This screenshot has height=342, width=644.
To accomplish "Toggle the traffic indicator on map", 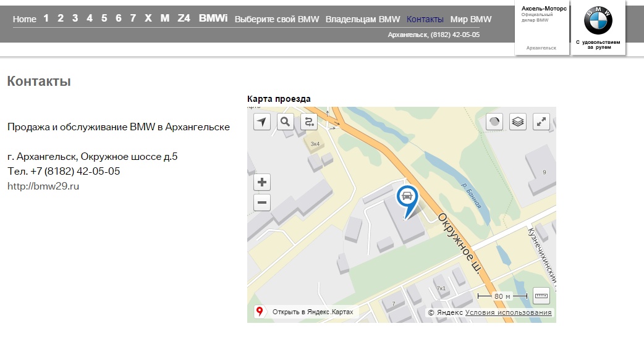I will pos(494,122).
